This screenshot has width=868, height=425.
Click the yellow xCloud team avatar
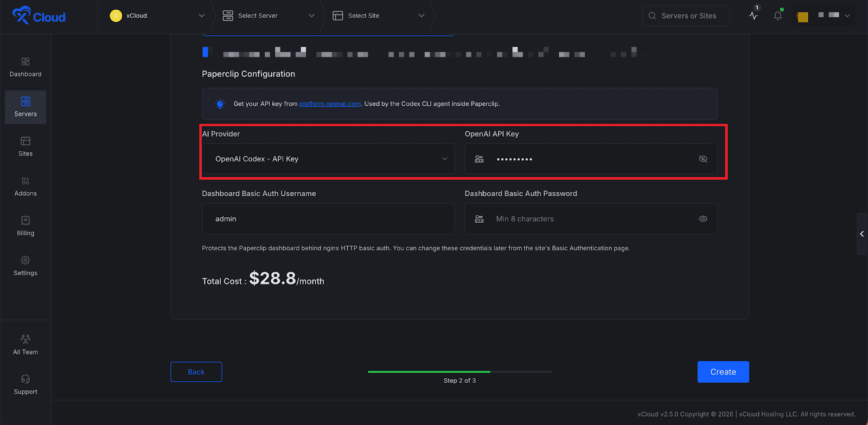pos(116,16)
